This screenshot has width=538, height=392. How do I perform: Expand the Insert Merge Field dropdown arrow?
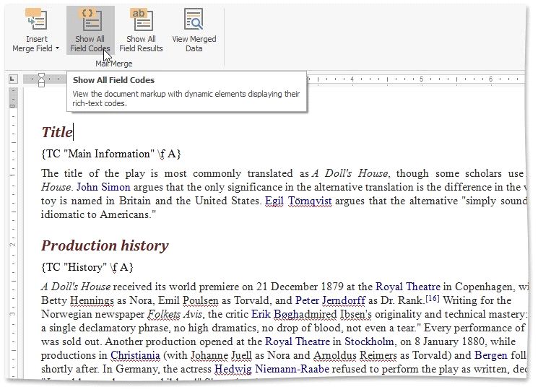[x=57, y=50]
